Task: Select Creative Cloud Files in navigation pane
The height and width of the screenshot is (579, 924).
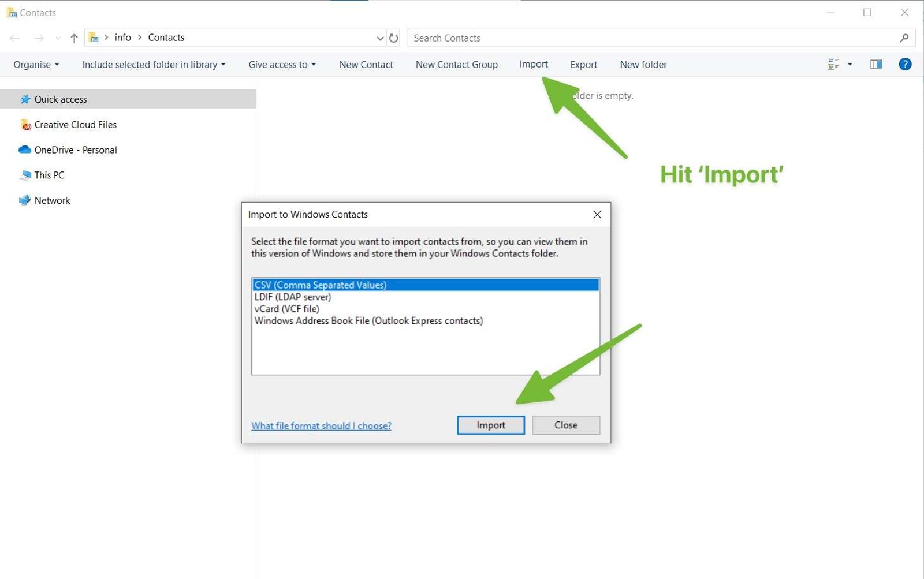Action: 75,125
